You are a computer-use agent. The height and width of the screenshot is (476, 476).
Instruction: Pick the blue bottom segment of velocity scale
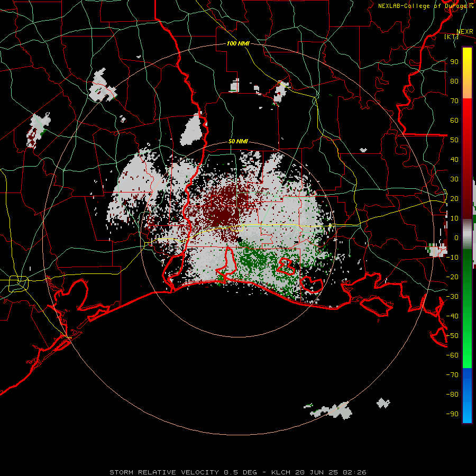[x=467, y=395]
